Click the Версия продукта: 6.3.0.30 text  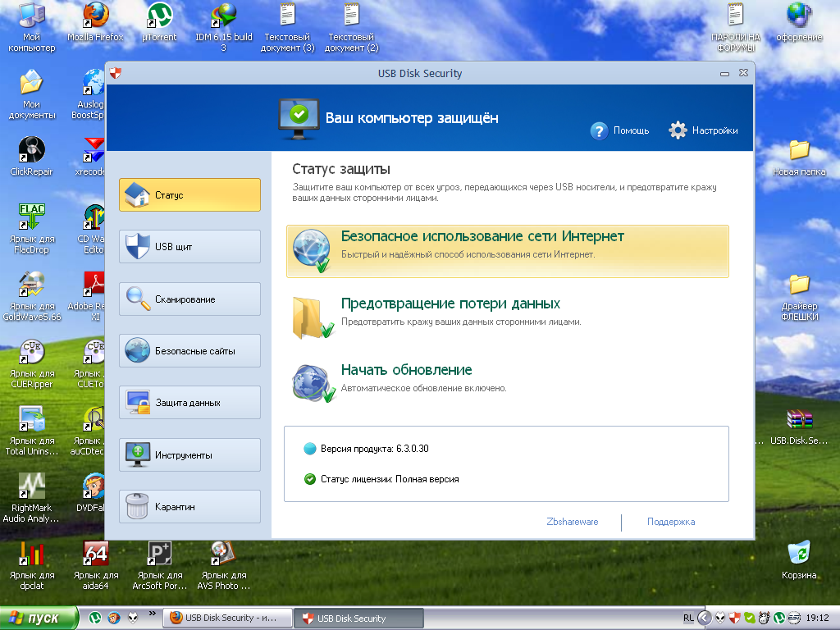point(374,449)
